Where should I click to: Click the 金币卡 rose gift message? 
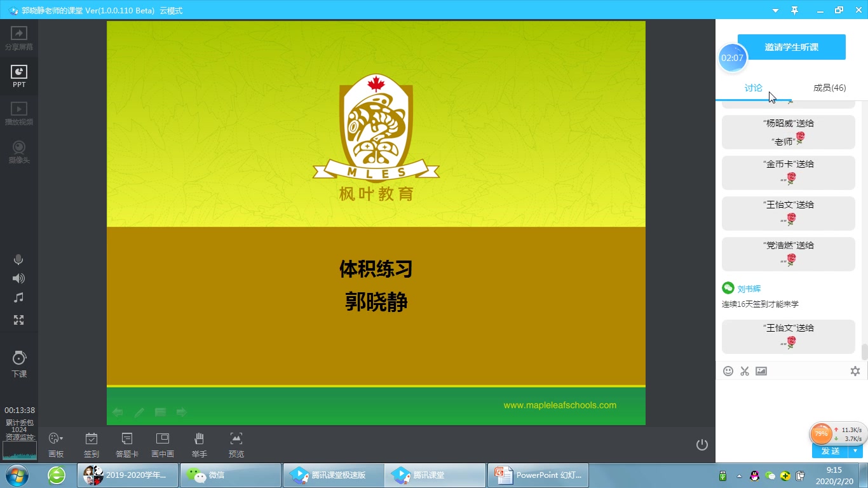789,173
